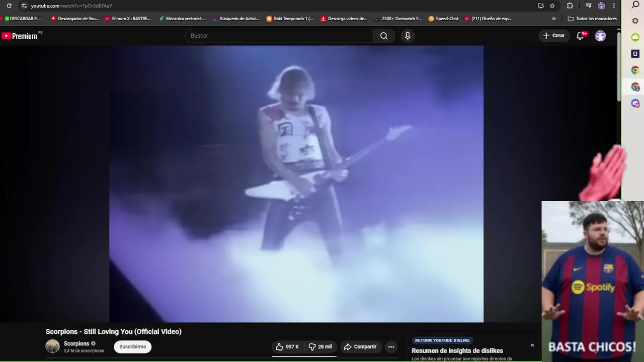This screenshot has width=644, height=362.
Task: Open the three-dot more actions button
Action: 391,347
